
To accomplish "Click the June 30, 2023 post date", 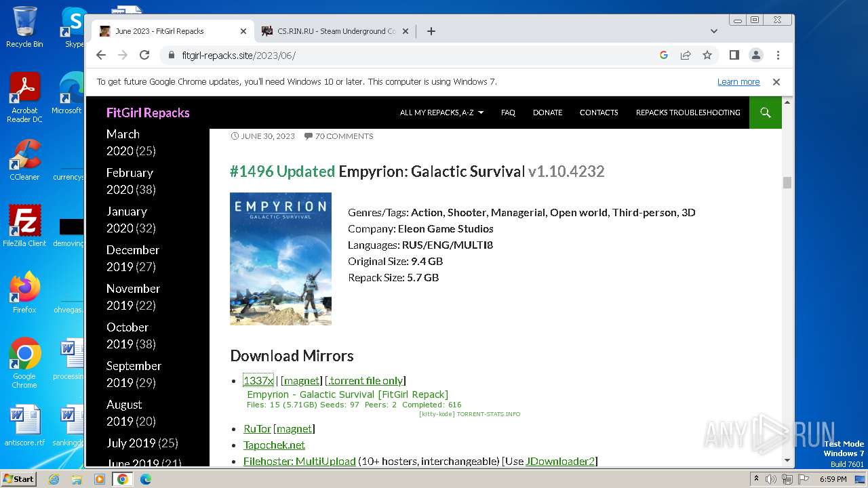I will pyautogui.click(x=268, y=136).
